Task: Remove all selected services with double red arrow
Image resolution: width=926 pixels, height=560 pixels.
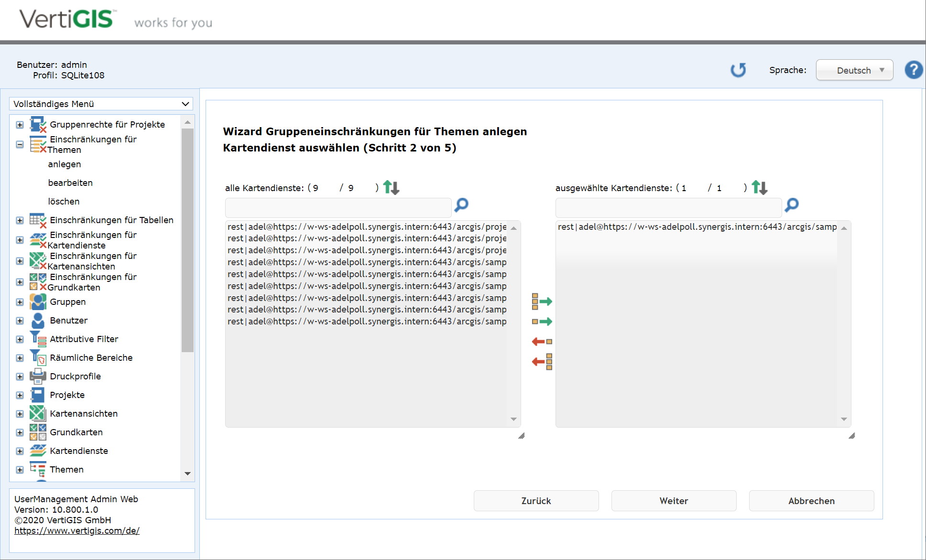Action: (542, 362)
